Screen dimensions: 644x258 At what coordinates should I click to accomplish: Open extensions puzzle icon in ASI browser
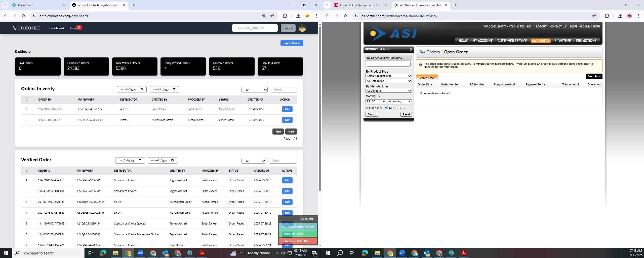[607, 16]
